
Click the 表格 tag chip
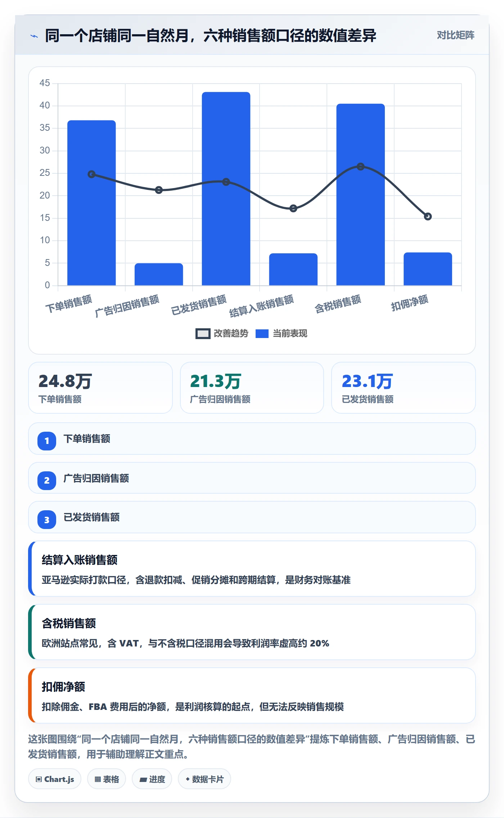click(x=107, y=779)
